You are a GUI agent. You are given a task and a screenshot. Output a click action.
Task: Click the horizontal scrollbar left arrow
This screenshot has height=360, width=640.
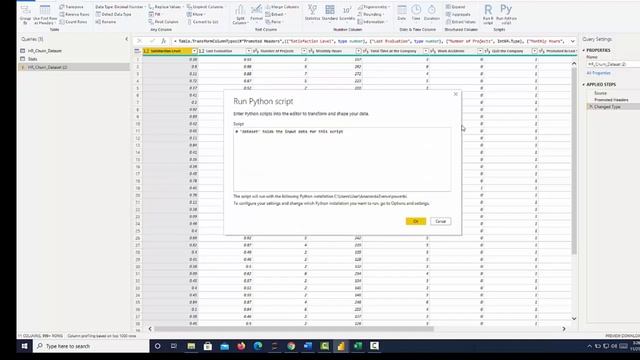click(x=150, y=329)
